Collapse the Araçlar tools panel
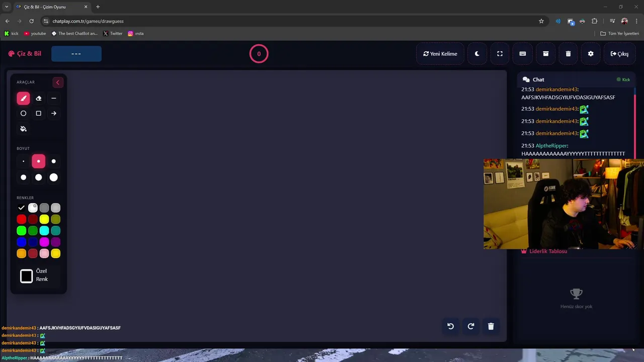This screenshot has width=644, height=362. pos(57,82)
